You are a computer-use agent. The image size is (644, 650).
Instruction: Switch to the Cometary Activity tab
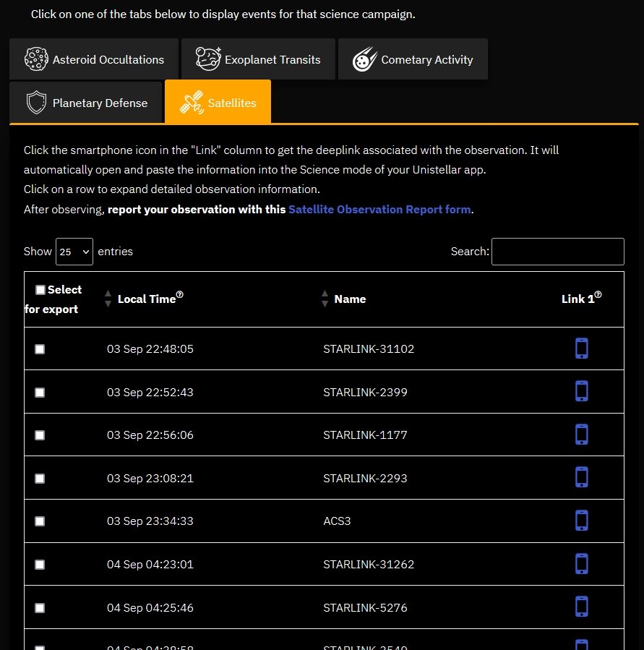point(413,60)
